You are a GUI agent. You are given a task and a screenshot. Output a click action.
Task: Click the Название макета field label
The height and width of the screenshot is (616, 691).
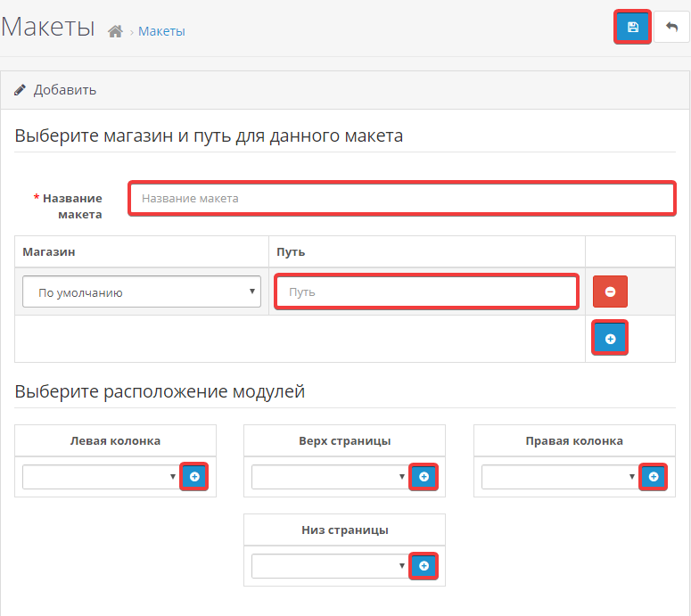(x=71, y=206)
